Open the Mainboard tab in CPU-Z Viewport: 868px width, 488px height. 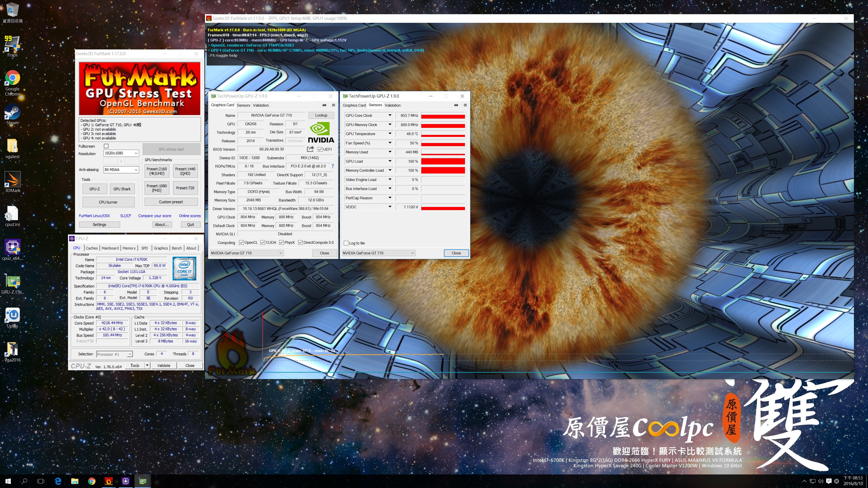pyautogui.click(x=110, y=248)
